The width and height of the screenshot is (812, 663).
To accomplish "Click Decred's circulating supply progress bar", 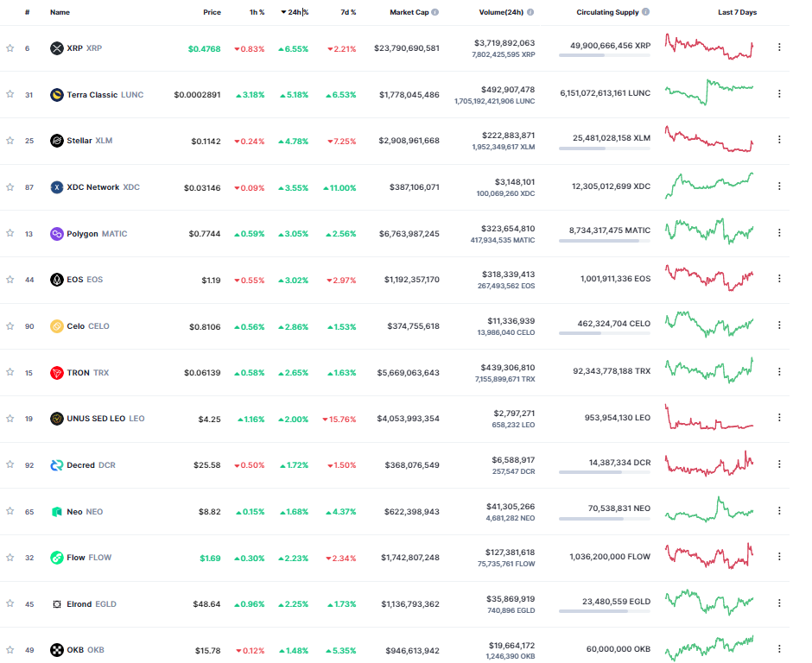I will pos(605,472).
